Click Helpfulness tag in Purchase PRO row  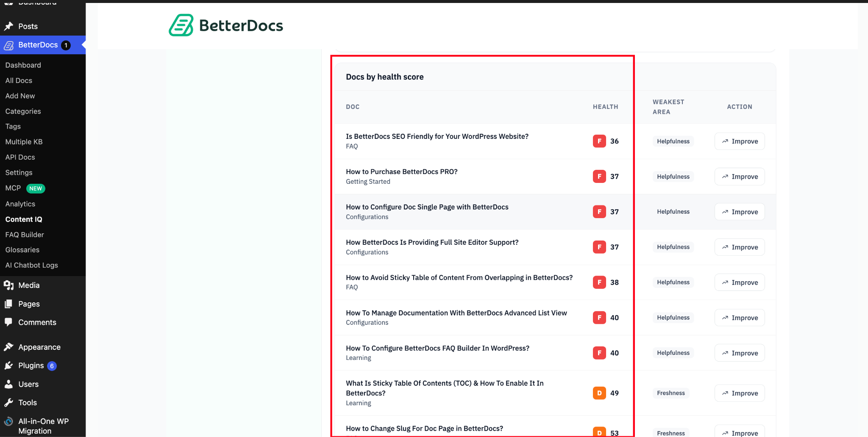(673, 177)
